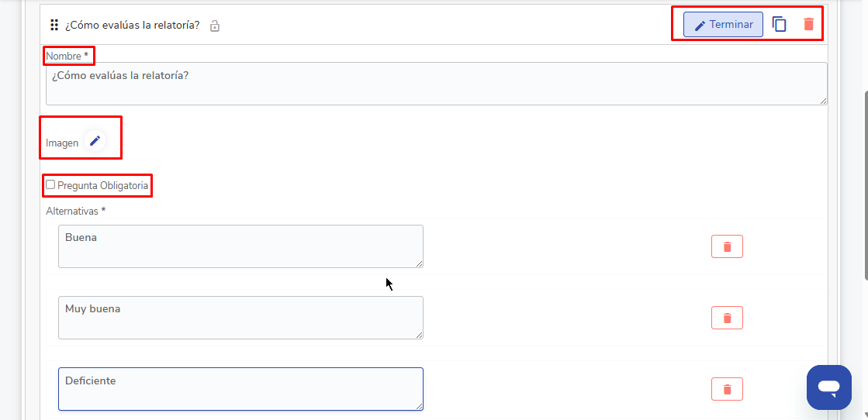Viewport: 868px width, 420px height.
Task: Edit the Imagen using the pencil icon
Action: coord(95,141)
